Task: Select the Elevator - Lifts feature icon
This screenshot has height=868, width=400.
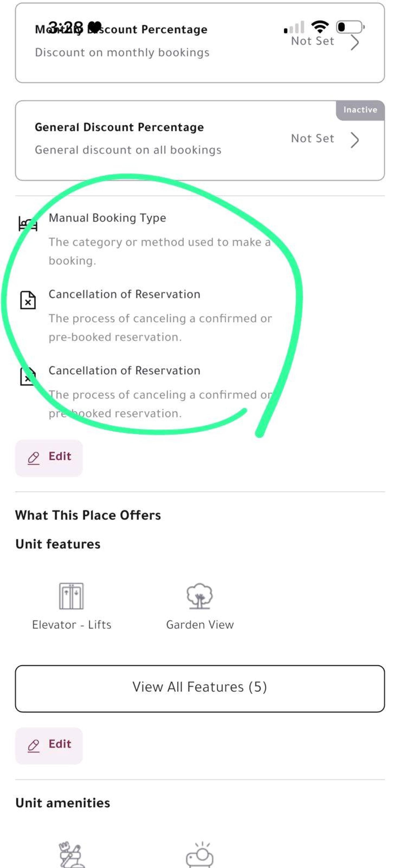Action: click(x=71, y=596)
